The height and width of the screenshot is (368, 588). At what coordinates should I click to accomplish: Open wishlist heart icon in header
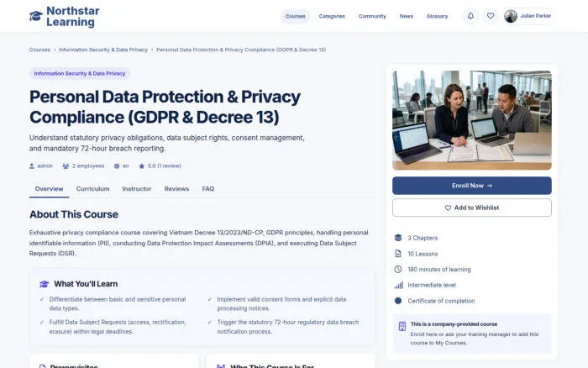point(490,16)
